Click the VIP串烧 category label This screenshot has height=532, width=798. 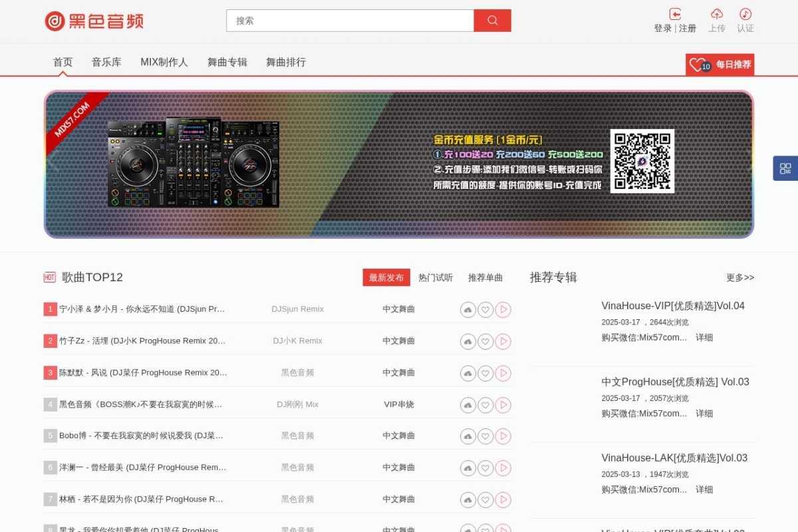pos(399,404)
